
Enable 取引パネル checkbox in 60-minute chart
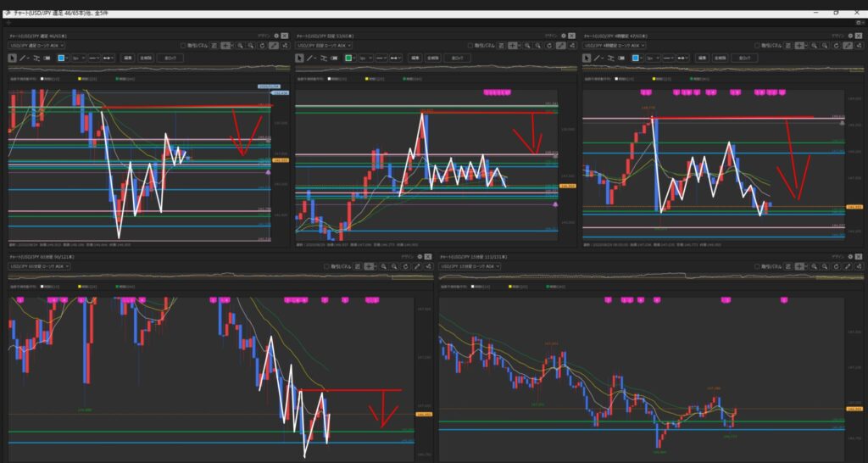tap(326, 266)
